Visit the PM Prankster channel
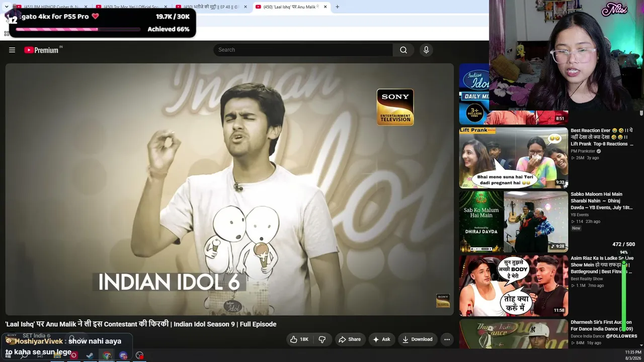 coord(583,151)
